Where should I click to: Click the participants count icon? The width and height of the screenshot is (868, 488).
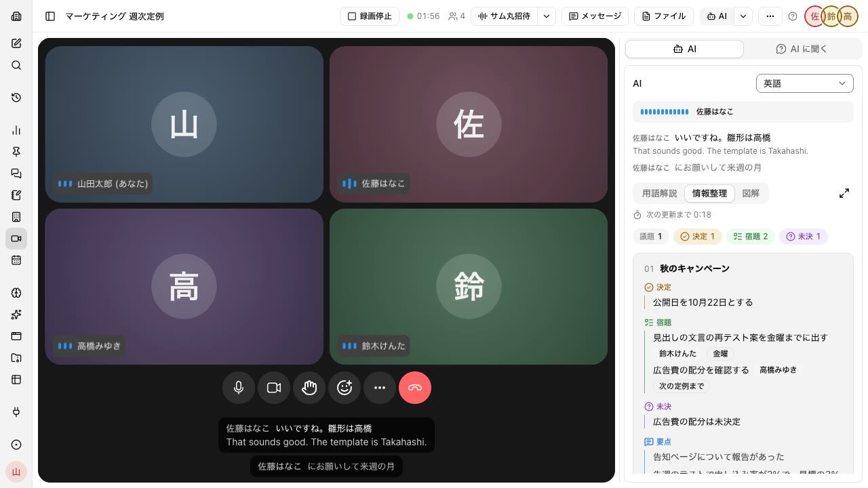(457, 16)
